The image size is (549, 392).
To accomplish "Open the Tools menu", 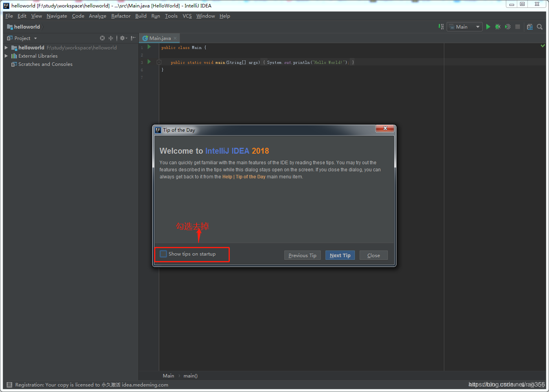I will pos(171,16).
